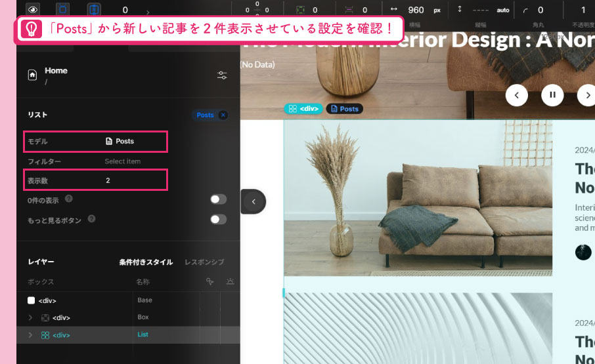Viewport: 595px width, 364px height.
Task: Open page settings sliders icon beside Home
Action: click(x=222, y=75)
